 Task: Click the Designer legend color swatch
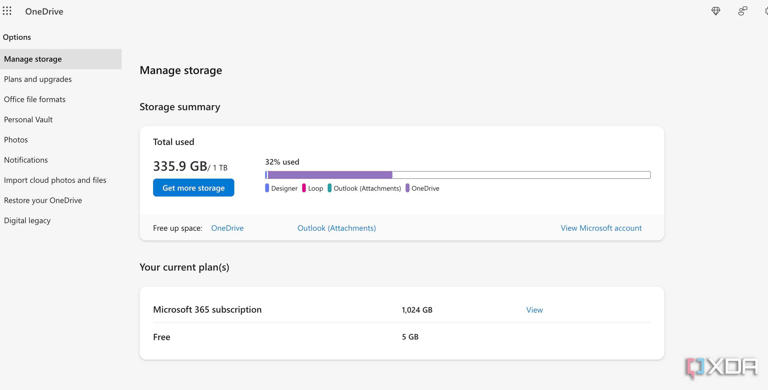pyautogui.click(x=267, y=188)
